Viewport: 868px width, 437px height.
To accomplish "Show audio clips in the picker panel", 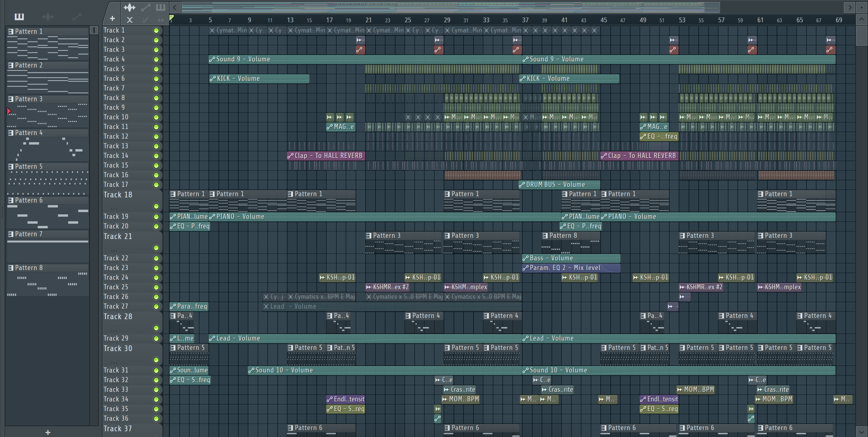I will pos(48,17).
